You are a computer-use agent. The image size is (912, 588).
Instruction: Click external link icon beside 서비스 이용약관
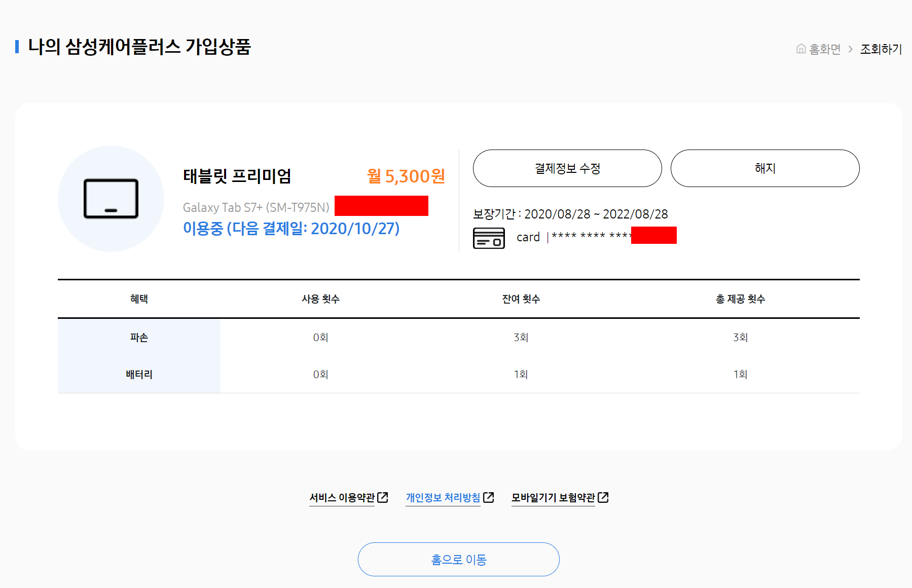[383, 497]
